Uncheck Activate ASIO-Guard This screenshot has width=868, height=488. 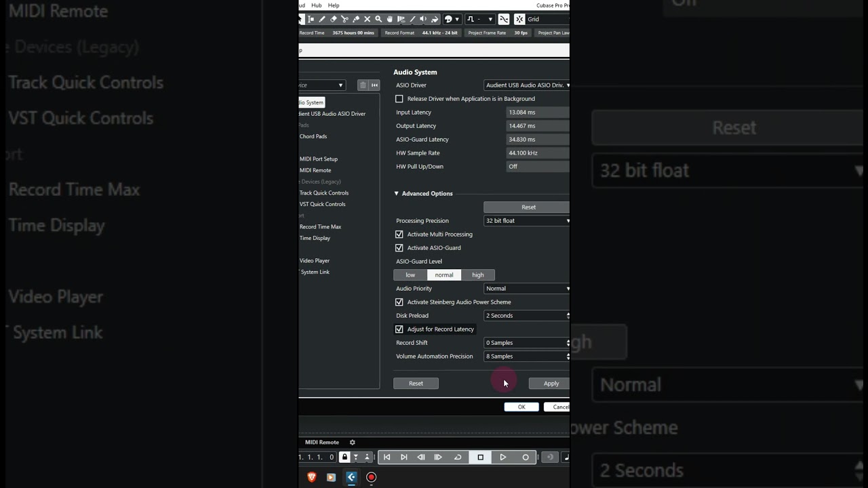(x=399, y=248)
